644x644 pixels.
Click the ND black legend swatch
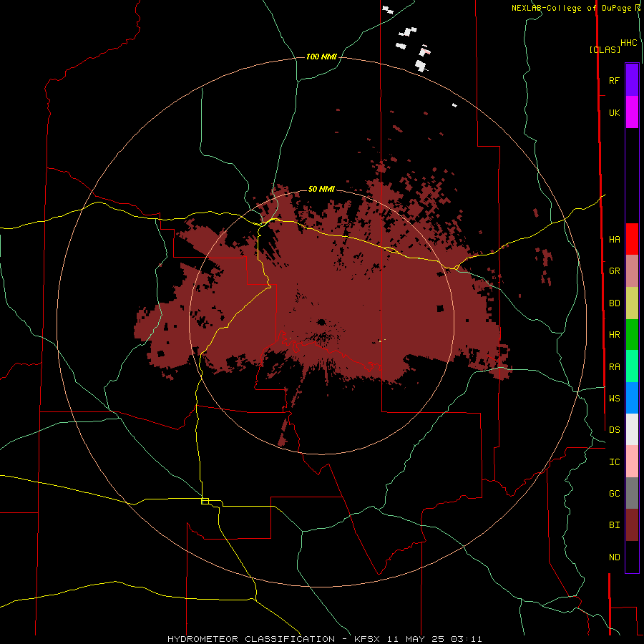click(x=632, y=557)
